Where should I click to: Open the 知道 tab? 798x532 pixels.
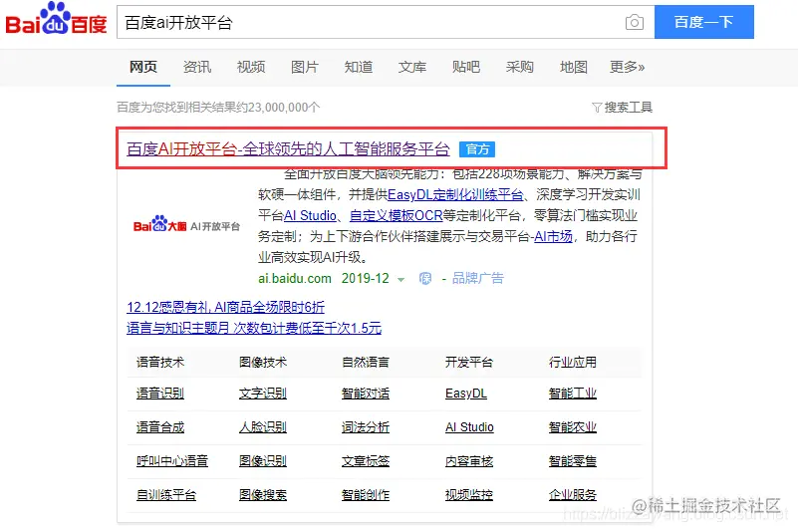[359, 67]
